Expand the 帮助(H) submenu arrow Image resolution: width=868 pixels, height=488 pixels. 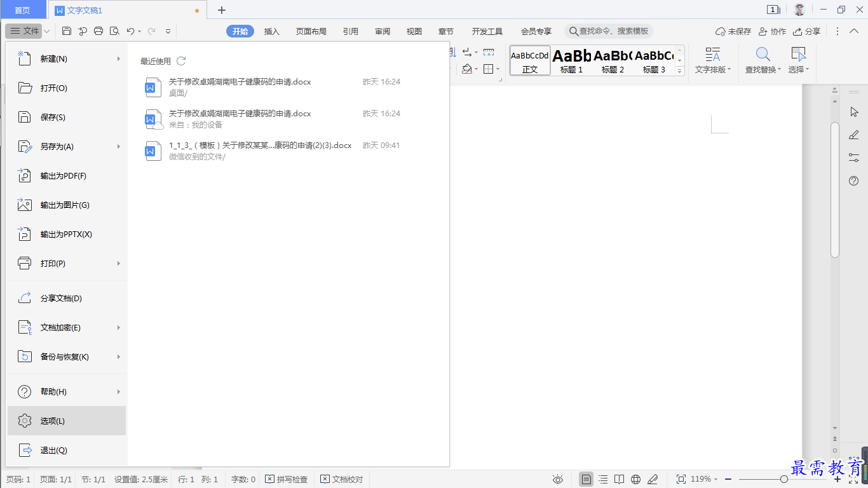(118, 392)
